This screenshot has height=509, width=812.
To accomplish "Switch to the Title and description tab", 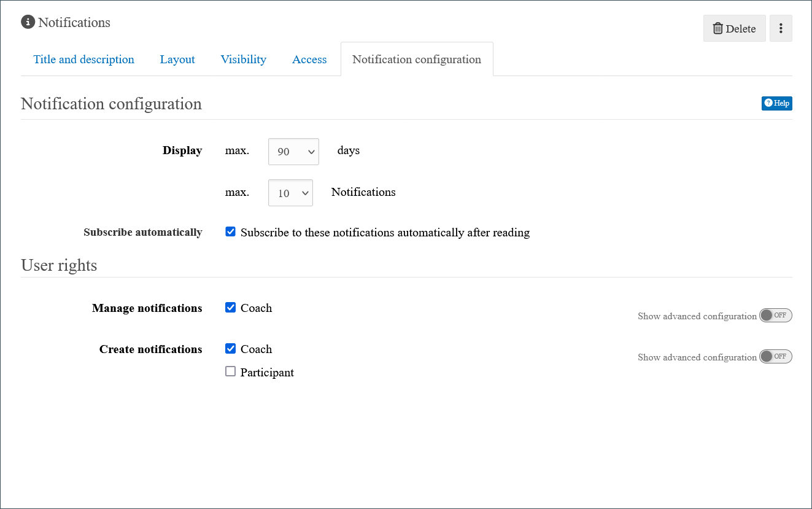I will [84, 60].
